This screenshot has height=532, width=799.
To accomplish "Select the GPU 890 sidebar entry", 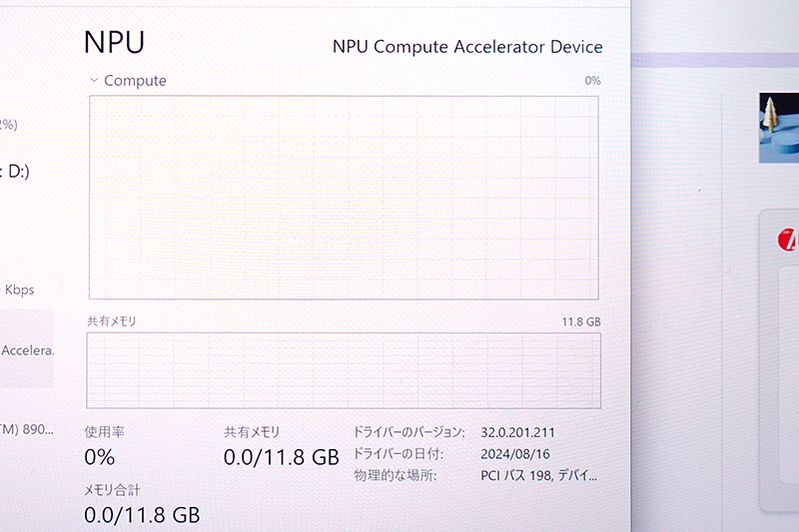I will tap(27, 429).
